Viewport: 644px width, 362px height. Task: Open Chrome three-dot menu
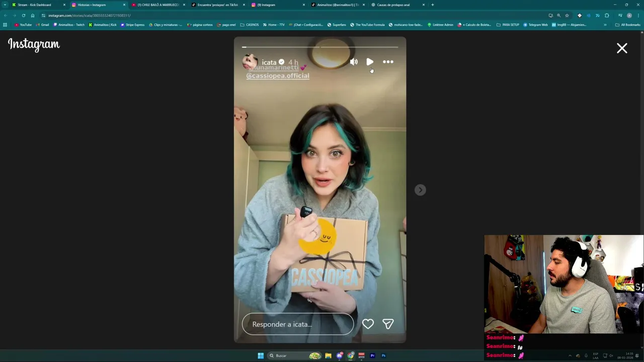[638, 16]
